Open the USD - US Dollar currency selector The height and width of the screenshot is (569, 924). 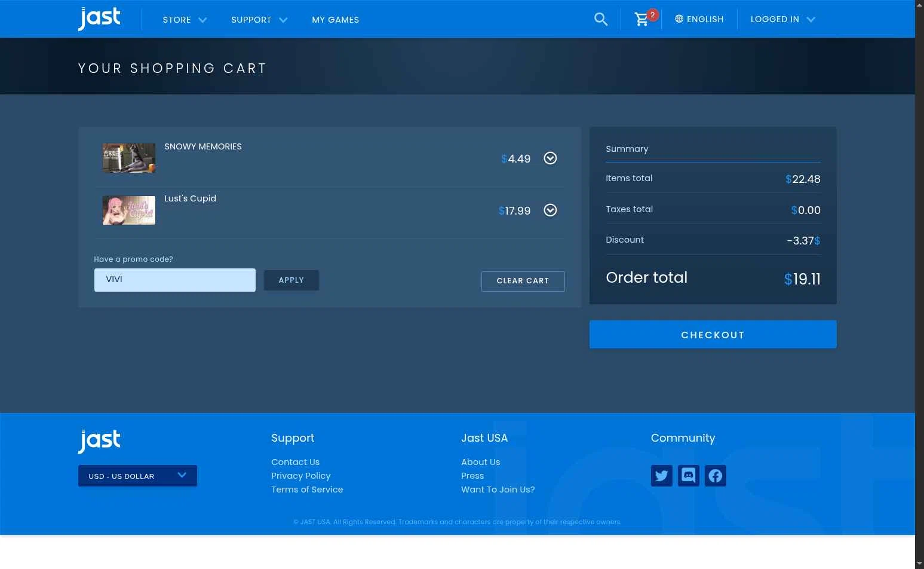pos(137,476)
